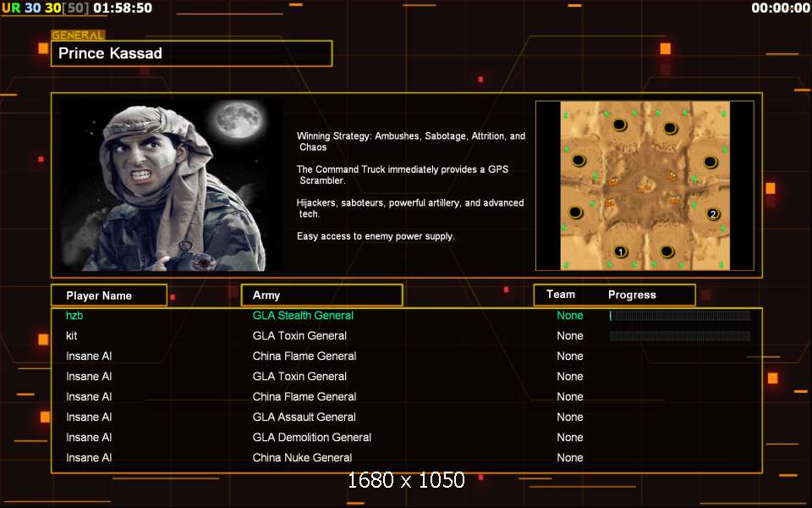Image resolution: width=812 pixels, height=508 pixels.
Task: Click the Progress column header
Action: point(632,295)
